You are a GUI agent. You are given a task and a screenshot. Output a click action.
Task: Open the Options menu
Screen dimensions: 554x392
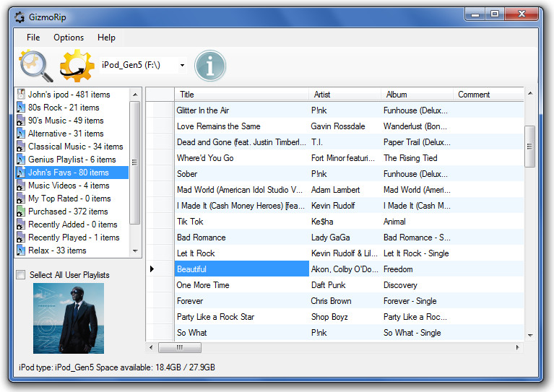[x=69, y=38]
